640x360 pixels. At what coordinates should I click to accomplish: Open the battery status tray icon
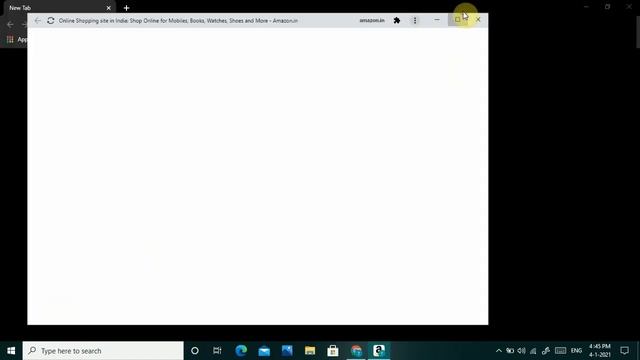tap(510, 351)
